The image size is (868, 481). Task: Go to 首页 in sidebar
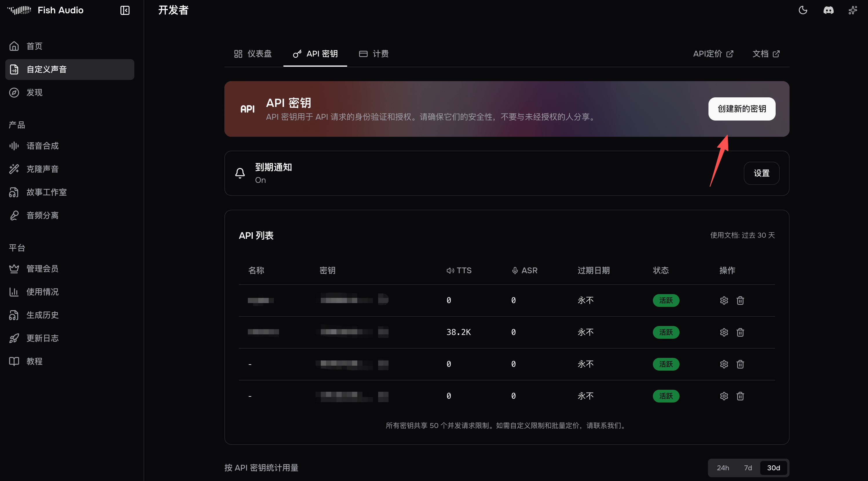pyautogui.click(x=70, y=46)
